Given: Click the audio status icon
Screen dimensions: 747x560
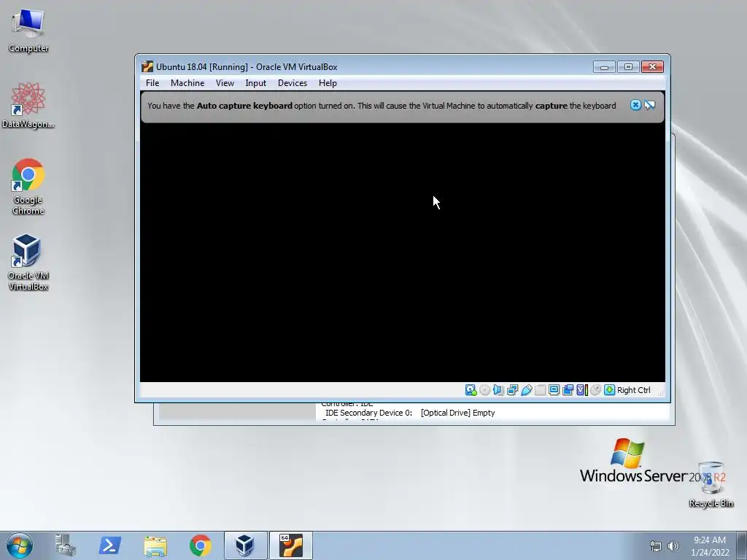Looking at the screenshot, I should click(x=498, y=390).
